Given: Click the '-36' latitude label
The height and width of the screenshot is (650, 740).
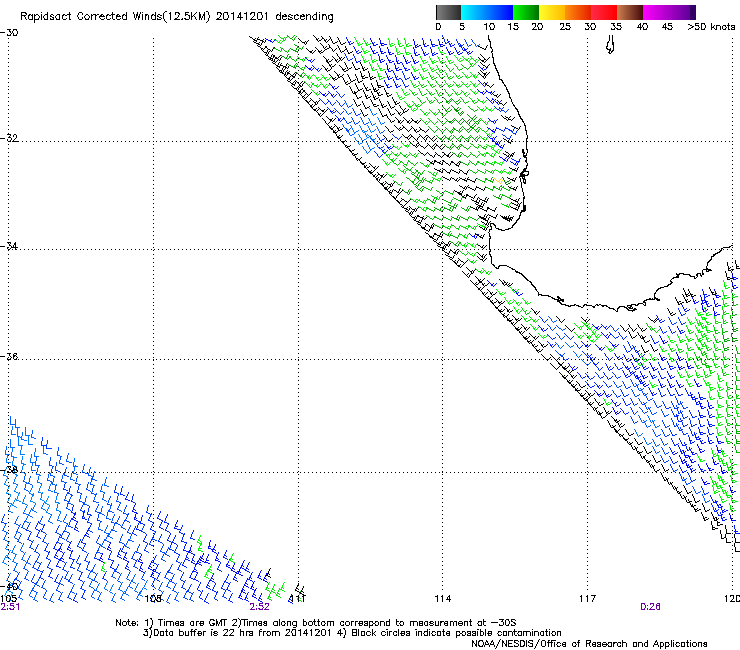Looking at the screenshot, I should pyautogui.click(x=9, y=356).
